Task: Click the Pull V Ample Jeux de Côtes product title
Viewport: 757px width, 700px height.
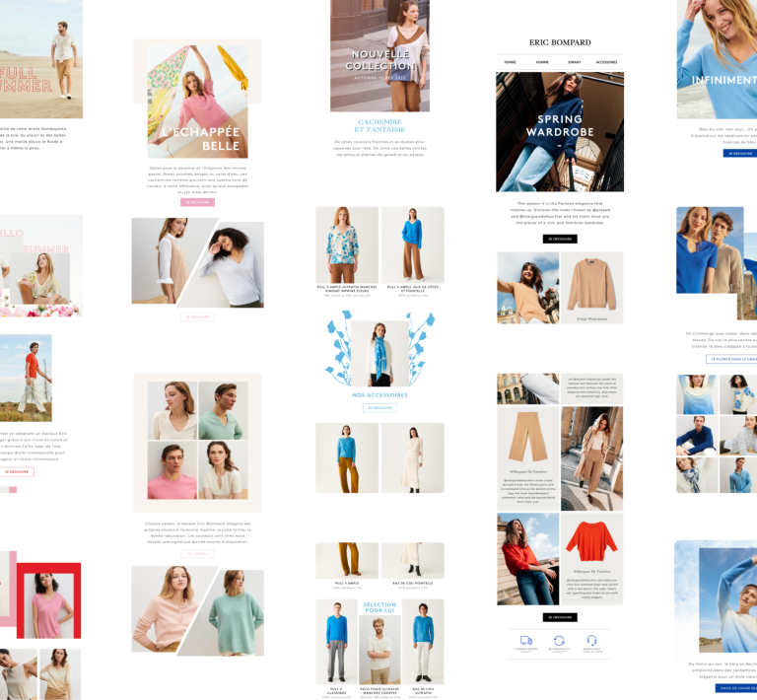Action: point(412,288)
